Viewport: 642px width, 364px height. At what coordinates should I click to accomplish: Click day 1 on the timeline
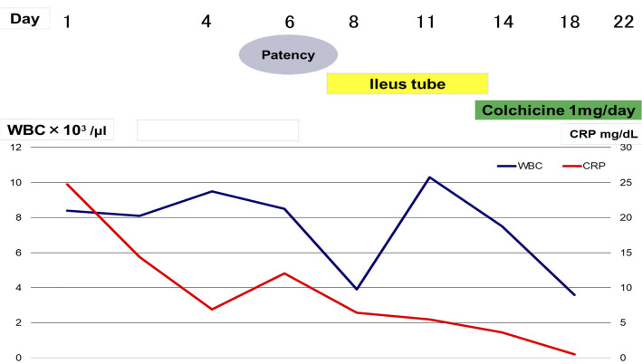coord(68,22)
